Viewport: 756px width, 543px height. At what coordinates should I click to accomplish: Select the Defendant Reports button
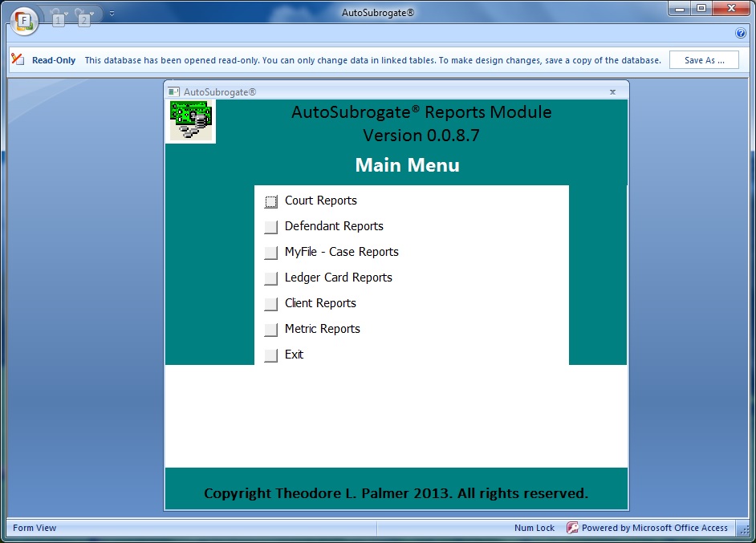[271, 227]
